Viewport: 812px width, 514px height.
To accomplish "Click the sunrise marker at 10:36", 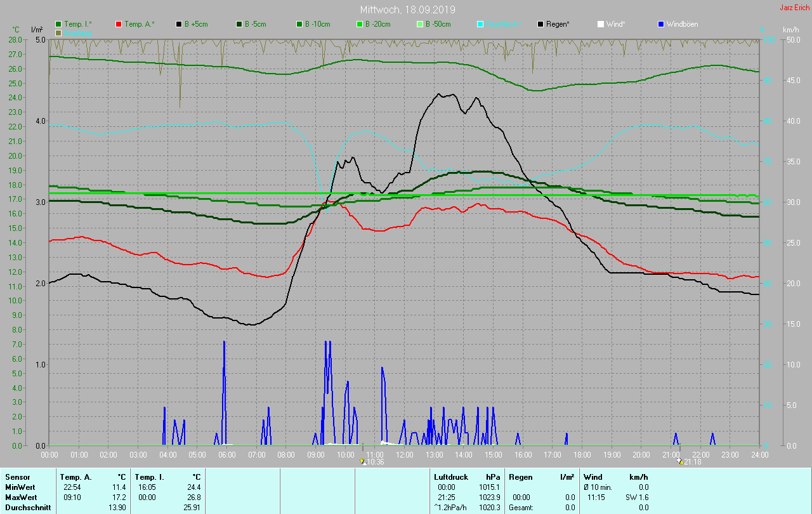I will pos(363,461).
